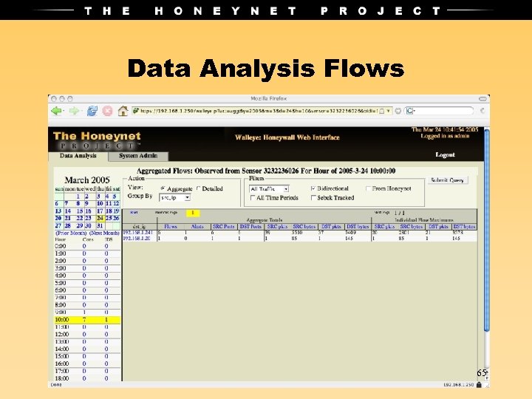532x399 pixels.
Task: Click the go button beside the address bar
Action: (x=398, y=111)
